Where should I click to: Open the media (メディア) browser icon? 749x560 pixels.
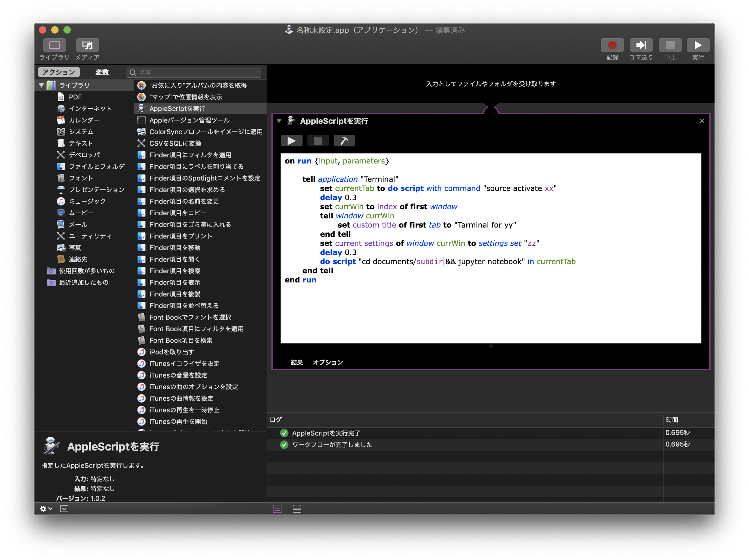point(87,45)
